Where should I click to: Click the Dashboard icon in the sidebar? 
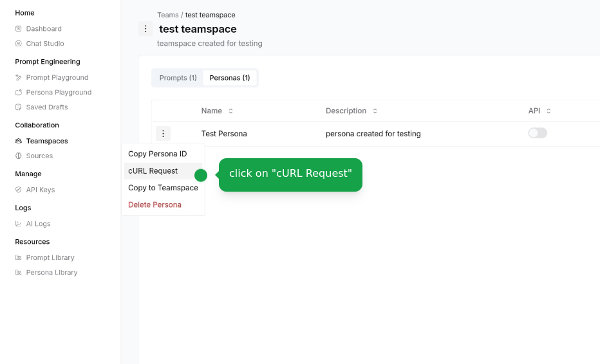(19, 29)
